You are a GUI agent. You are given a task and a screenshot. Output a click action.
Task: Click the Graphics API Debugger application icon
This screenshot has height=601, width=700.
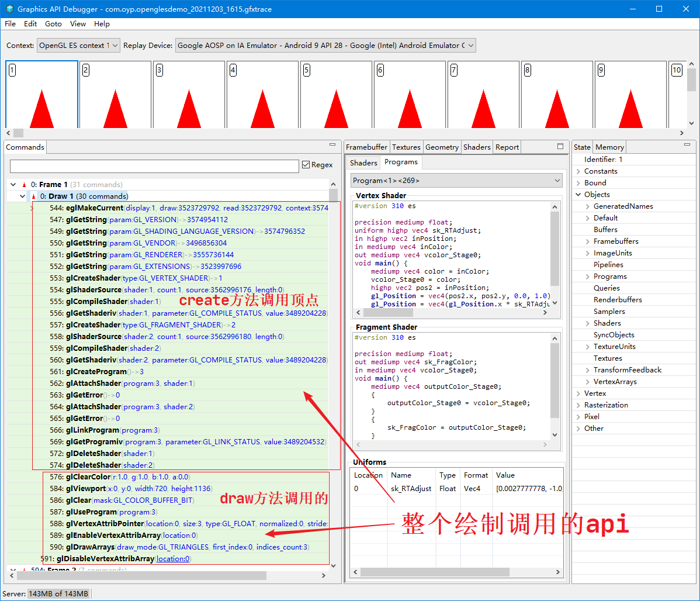9,9
